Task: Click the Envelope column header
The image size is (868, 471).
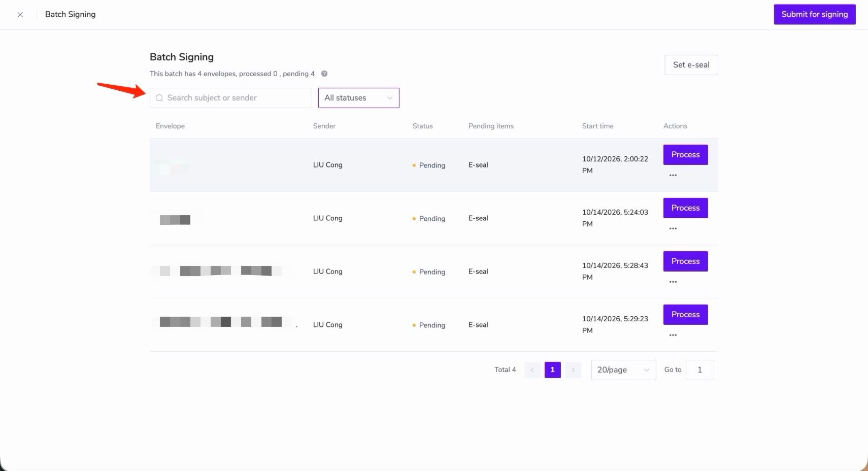Action: pyautogui.click(x=170, y=126)
